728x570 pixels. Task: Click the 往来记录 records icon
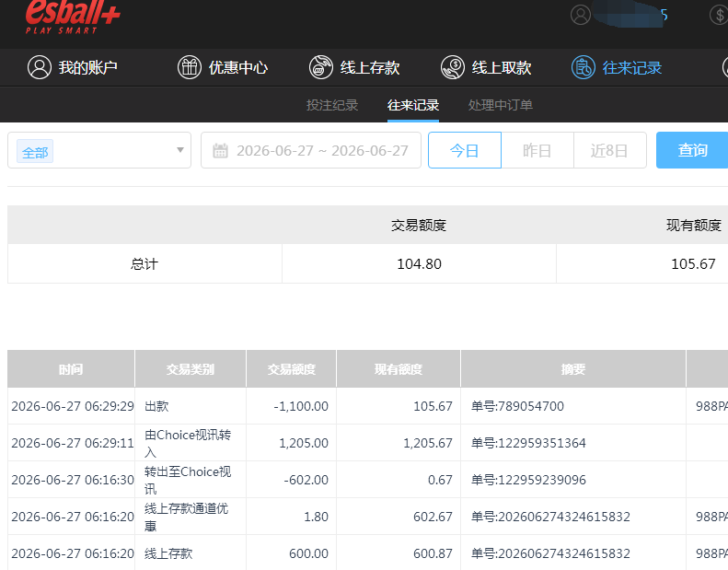[x=584, y=67]
